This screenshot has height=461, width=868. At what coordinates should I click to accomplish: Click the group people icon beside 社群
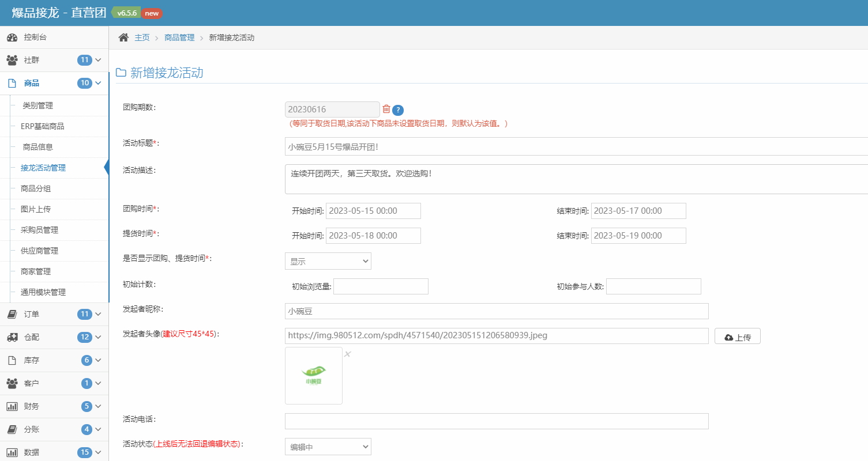pos(12,60)
